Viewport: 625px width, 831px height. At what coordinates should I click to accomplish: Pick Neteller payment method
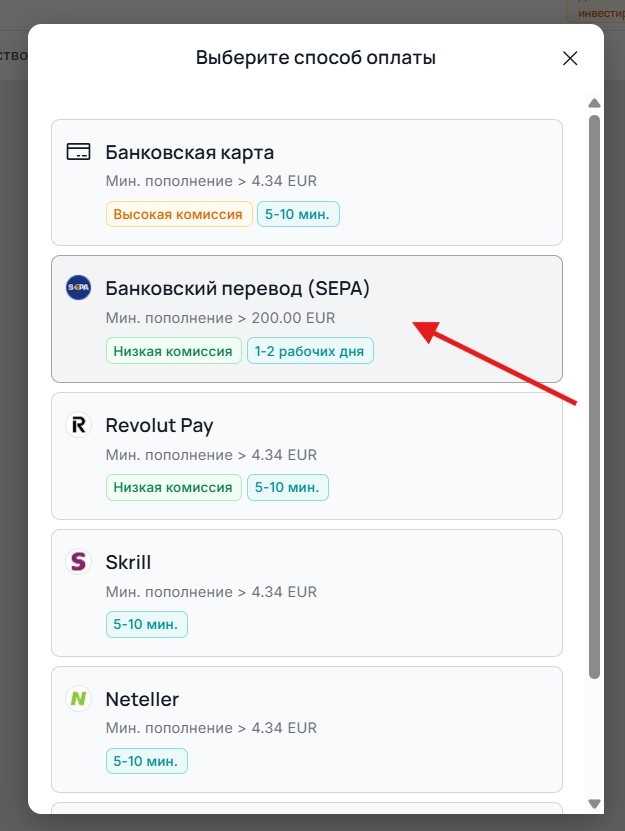[306, 729]
